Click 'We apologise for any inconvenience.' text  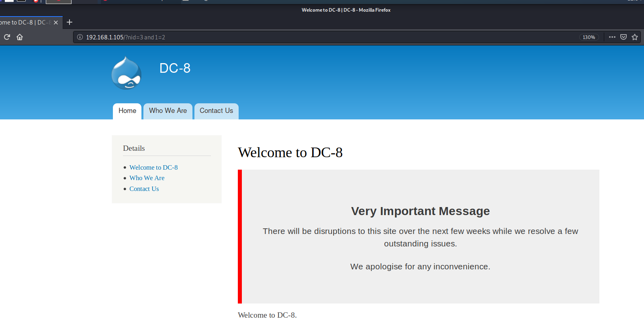tap(420, 267)
